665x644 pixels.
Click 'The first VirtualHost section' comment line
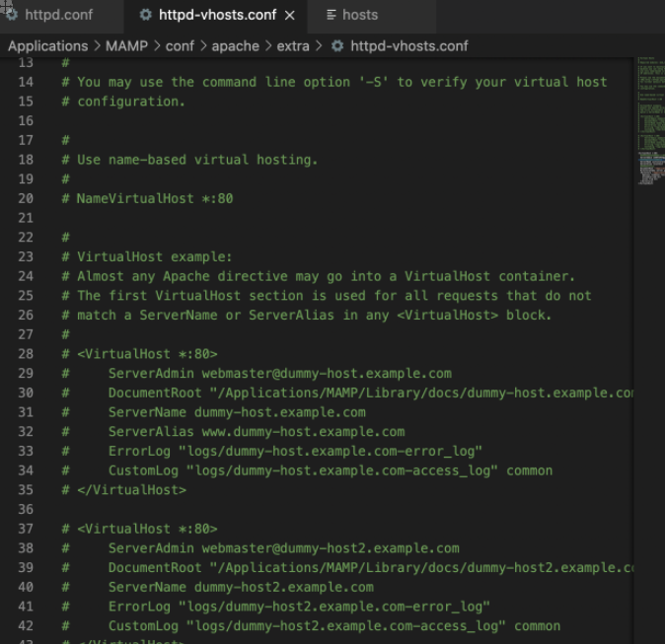pos(327,296)
